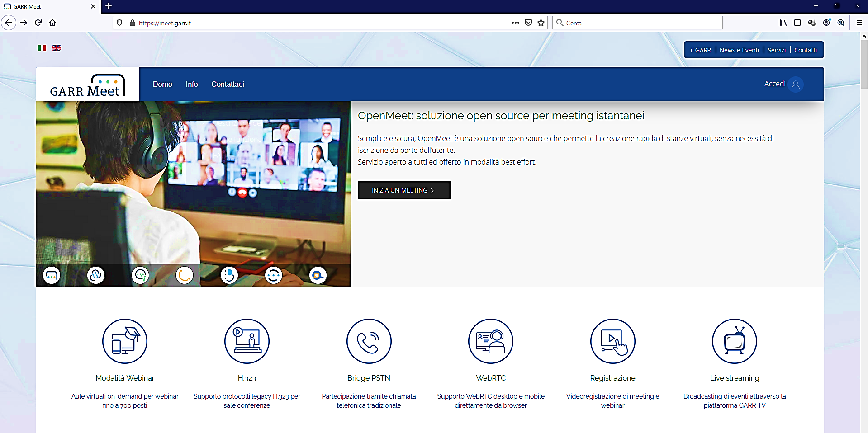Screen dimensions: 868x433
Task: Click the WebRTC headset icon
Action: (x=491, y=341)
